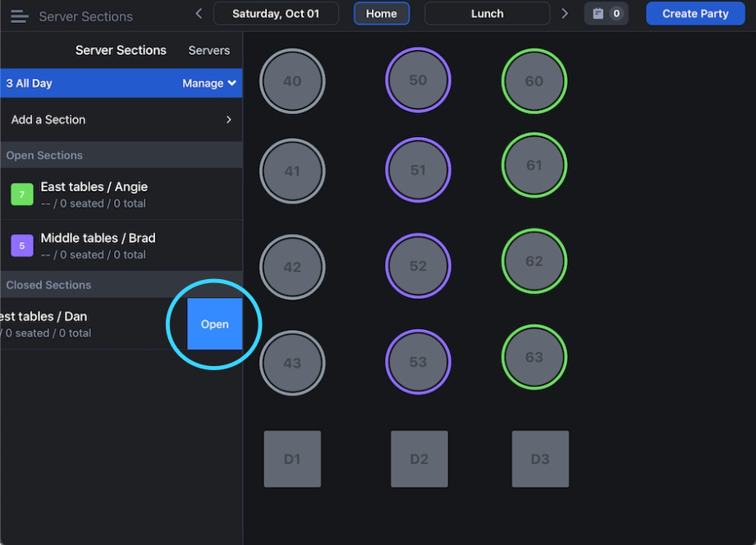Select table 61

(534, 165)
